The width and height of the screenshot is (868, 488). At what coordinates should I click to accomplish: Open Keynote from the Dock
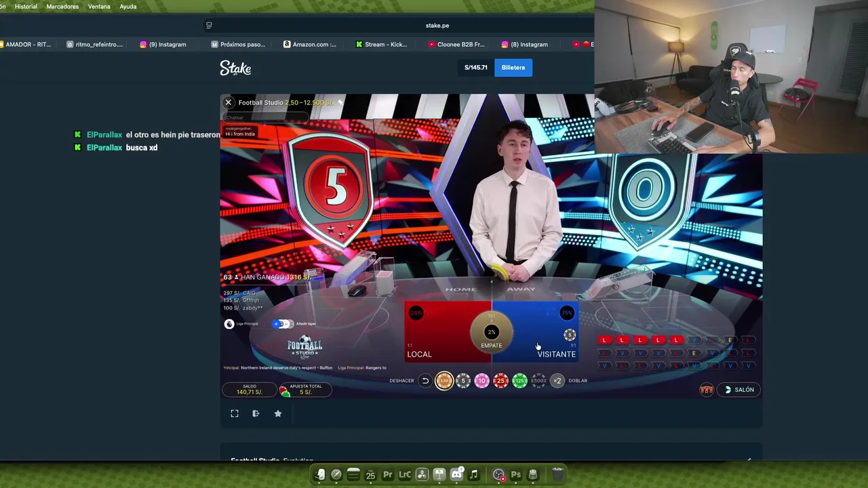(x=439, y=474)
